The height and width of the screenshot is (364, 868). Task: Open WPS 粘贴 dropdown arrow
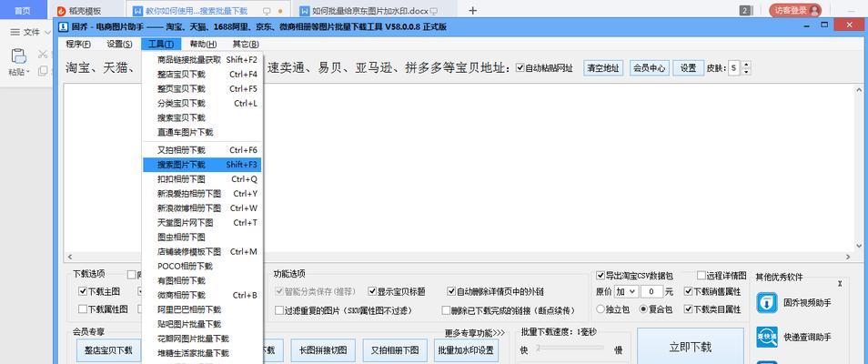27,72
